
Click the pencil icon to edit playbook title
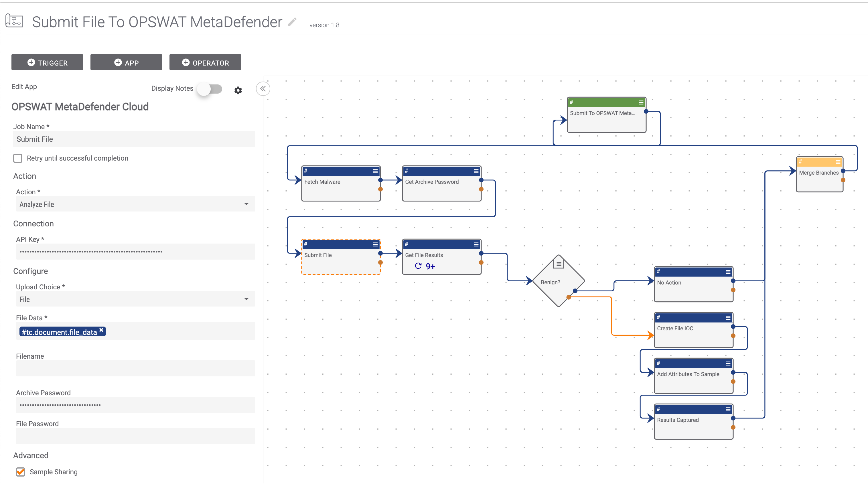pos(292,22)
